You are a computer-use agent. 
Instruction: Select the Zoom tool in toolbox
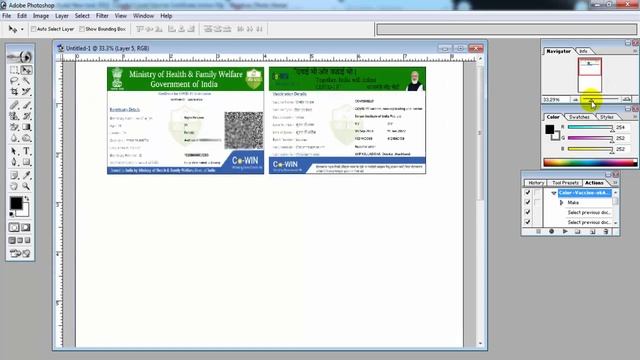[27, 187]
